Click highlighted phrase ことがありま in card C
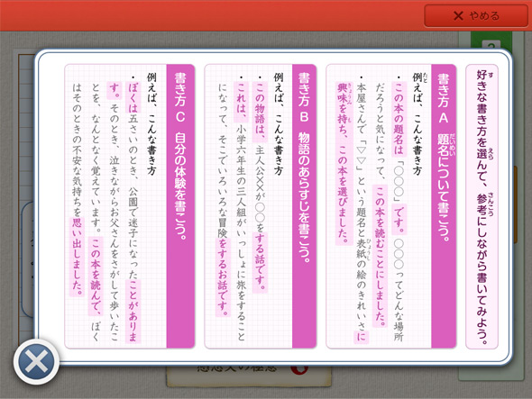 click(133, 311)
